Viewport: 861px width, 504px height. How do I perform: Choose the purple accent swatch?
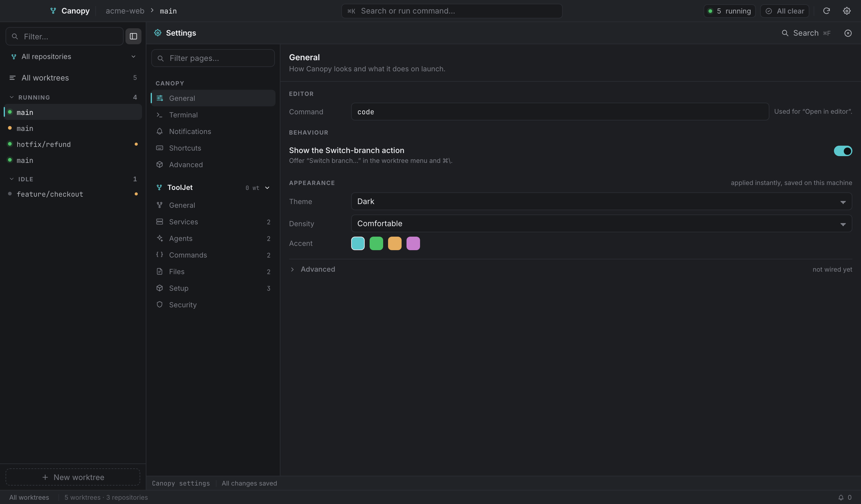[413, 243]
